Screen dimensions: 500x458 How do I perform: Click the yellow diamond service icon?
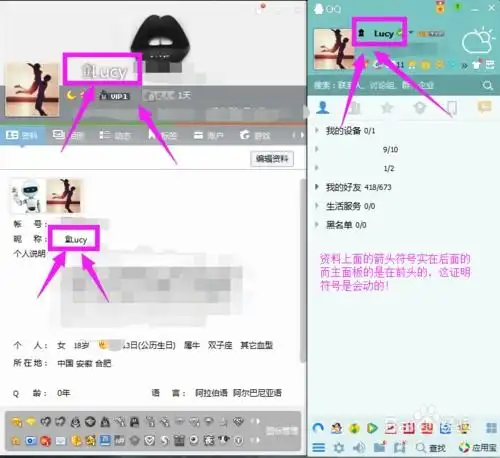coord(31,422)
